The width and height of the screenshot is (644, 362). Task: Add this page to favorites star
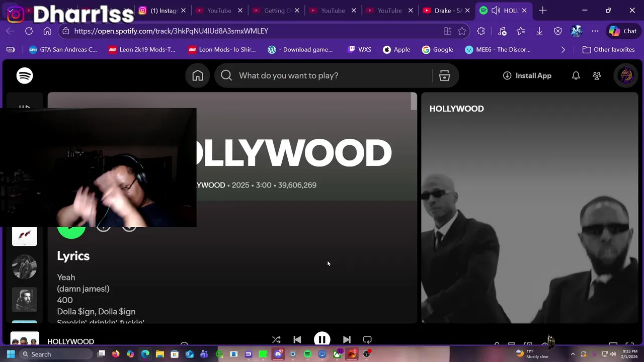(x=462, y=31)
